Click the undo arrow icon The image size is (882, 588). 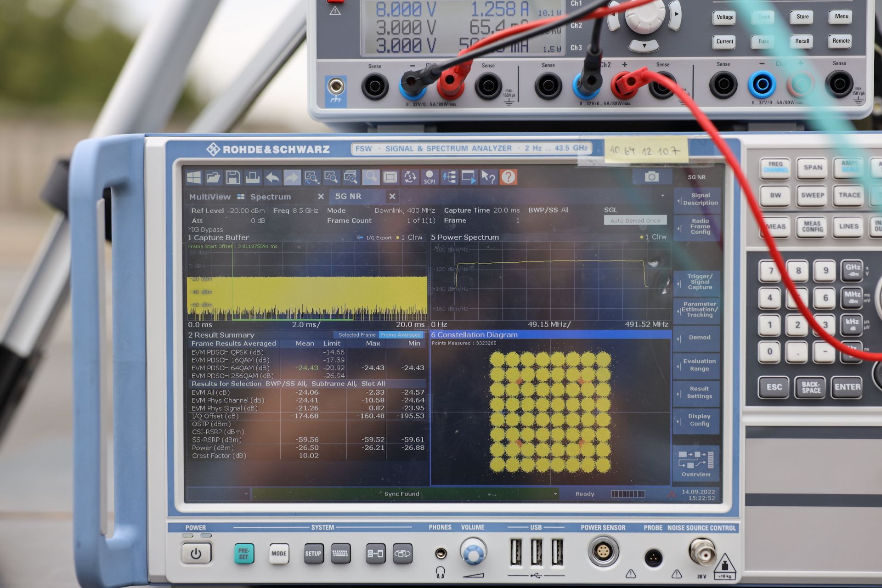pos(272,177)
